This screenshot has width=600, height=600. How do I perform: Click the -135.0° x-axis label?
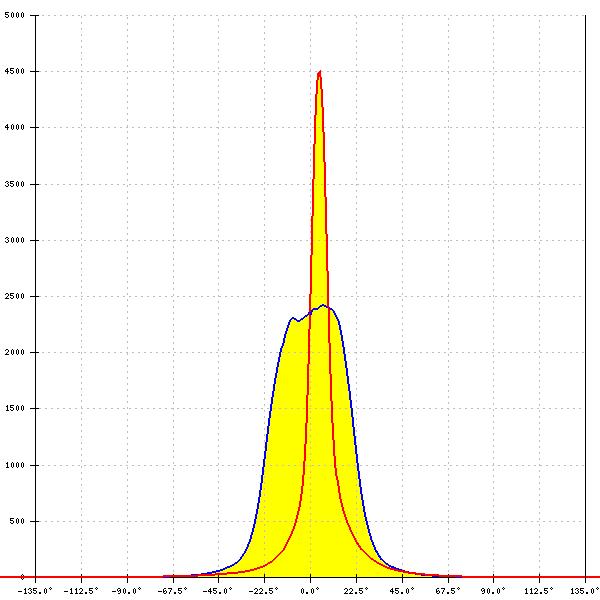click(35, 591)
